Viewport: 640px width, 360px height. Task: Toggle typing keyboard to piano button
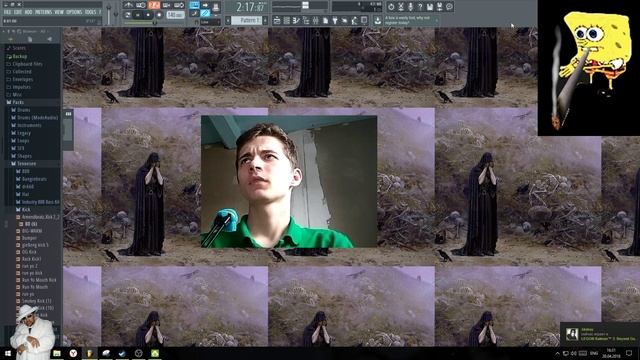[194, 5]
